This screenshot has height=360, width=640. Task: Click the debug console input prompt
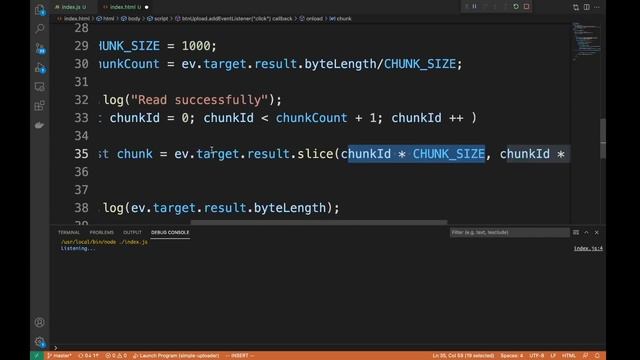(x=327, y=348)
